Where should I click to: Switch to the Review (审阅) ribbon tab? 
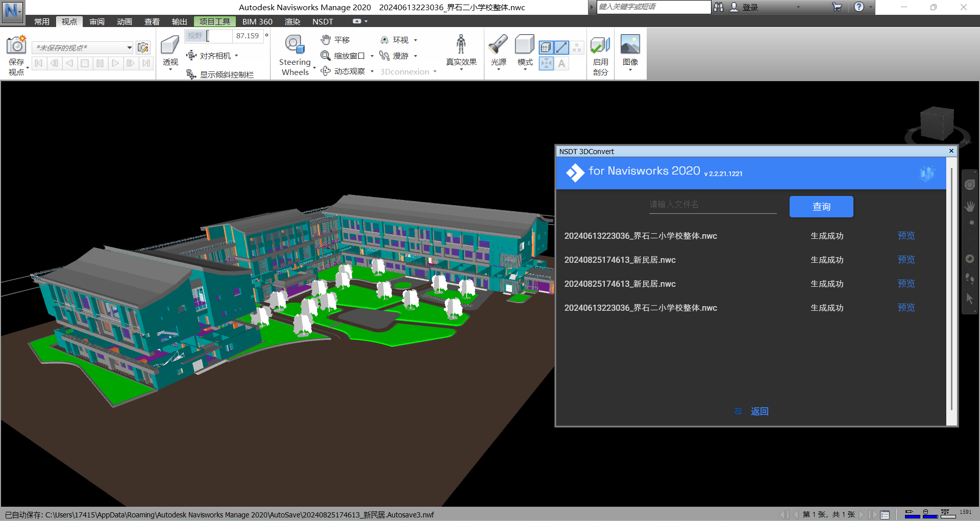click(x=97, y=21)
